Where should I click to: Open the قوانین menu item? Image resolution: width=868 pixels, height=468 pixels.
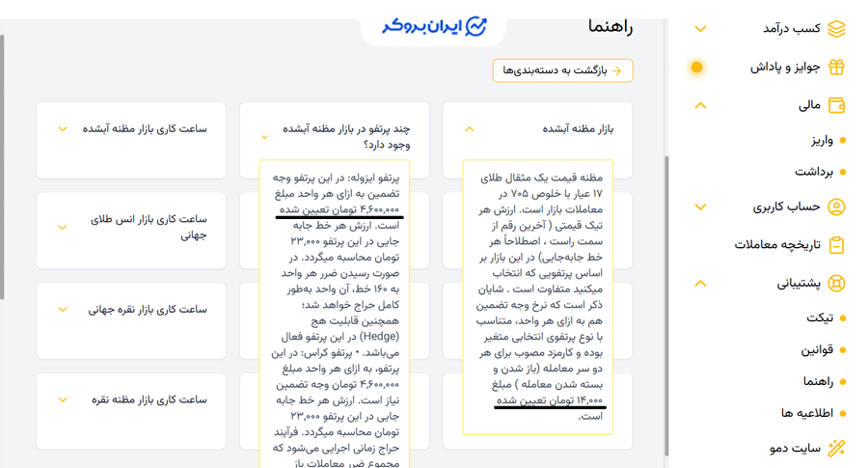(817, 350)
